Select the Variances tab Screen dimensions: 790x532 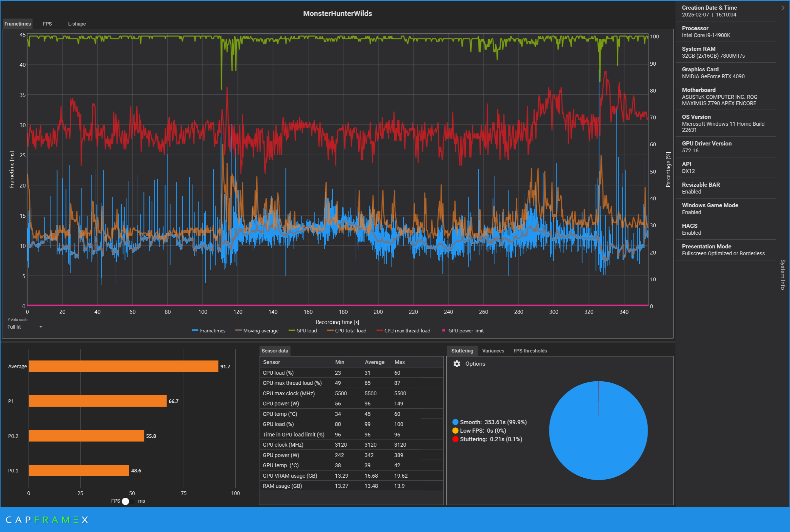point(493,351)
